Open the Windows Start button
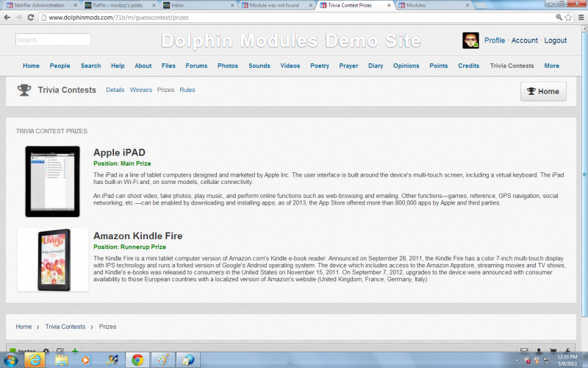 click(10, 360)
